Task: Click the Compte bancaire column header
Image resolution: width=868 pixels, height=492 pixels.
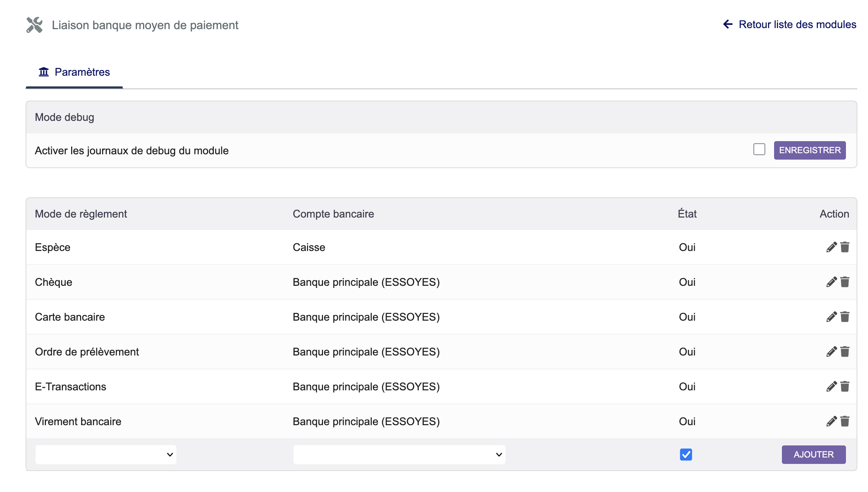Action: click(333, 214)
